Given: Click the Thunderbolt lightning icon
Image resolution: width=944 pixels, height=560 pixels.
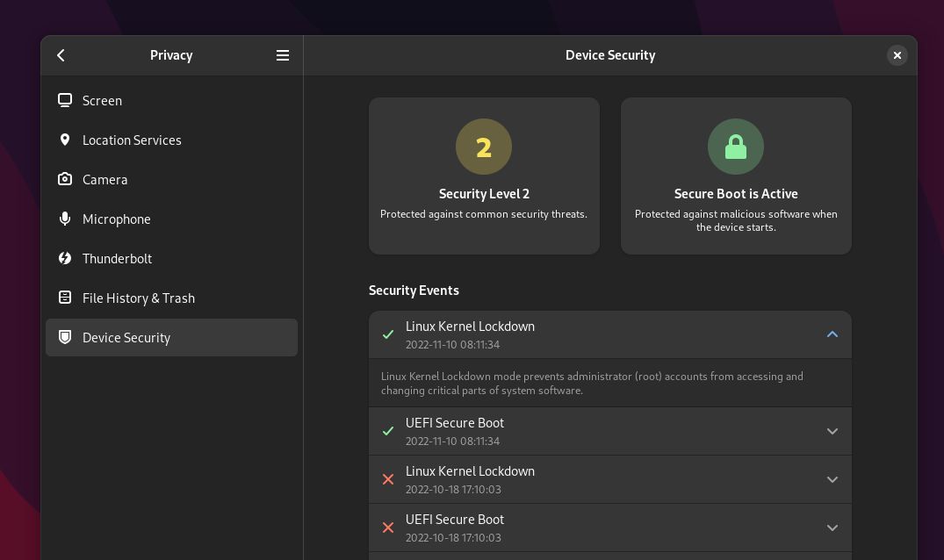Looking at the screenshot, I should click(65, 258).
